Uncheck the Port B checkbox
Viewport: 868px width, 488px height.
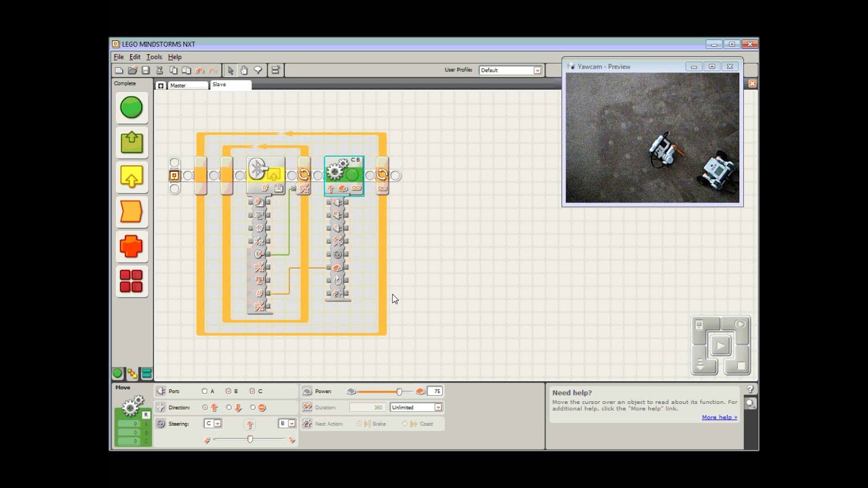(x=229, y=391)
